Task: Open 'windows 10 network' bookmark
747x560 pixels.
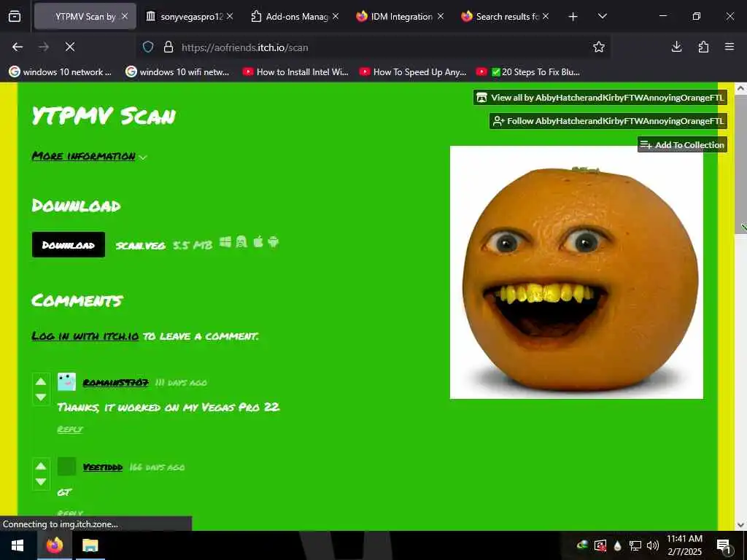Action: click(61, 72)
